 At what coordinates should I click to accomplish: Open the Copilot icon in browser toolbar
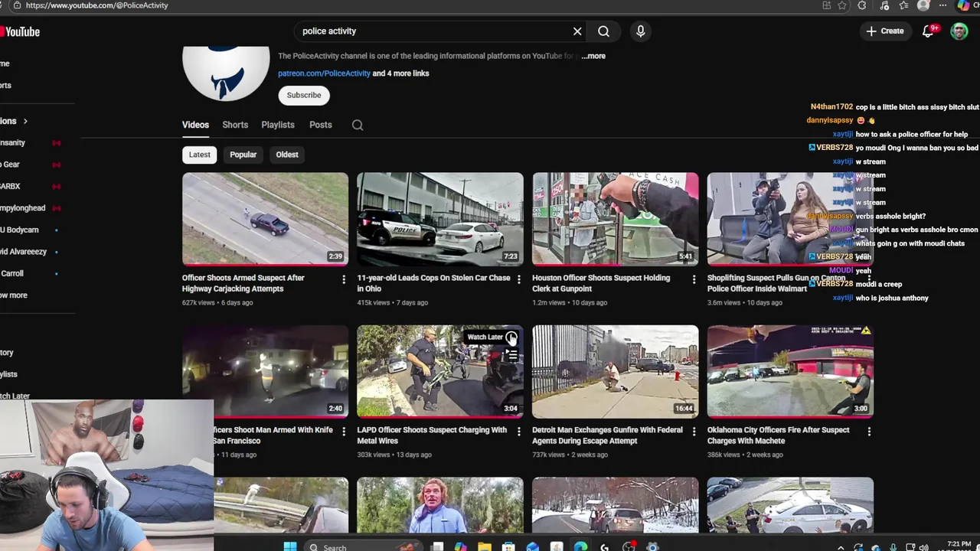coord(963,5)
